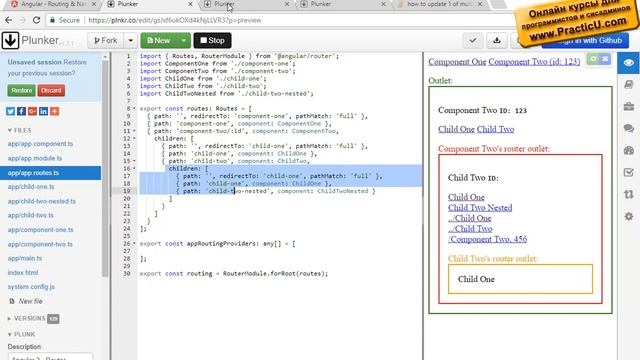Select app/app.routes.ts file
Screen dimensions: 640x360
pos(51,173)
